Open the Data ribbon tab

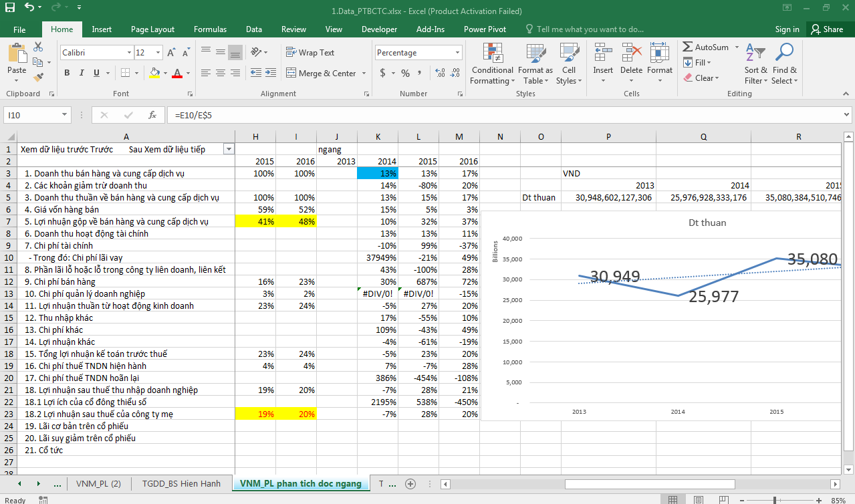254,29
